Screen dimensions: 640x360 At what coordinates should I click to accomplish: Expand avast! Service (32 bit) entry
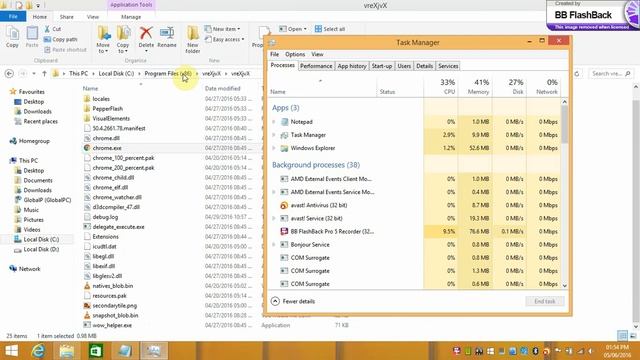coord(274,218)
